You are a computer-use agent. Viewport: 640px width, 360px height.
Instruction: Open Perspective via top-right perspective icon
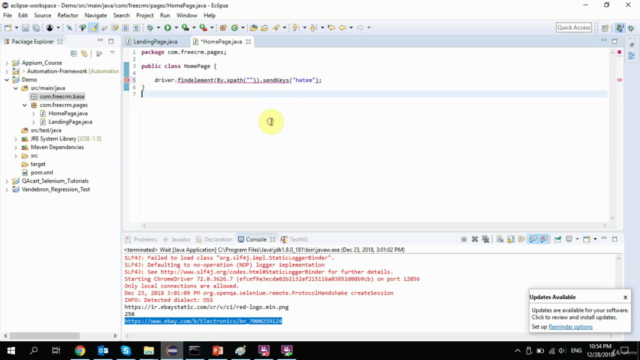point(605,28)
